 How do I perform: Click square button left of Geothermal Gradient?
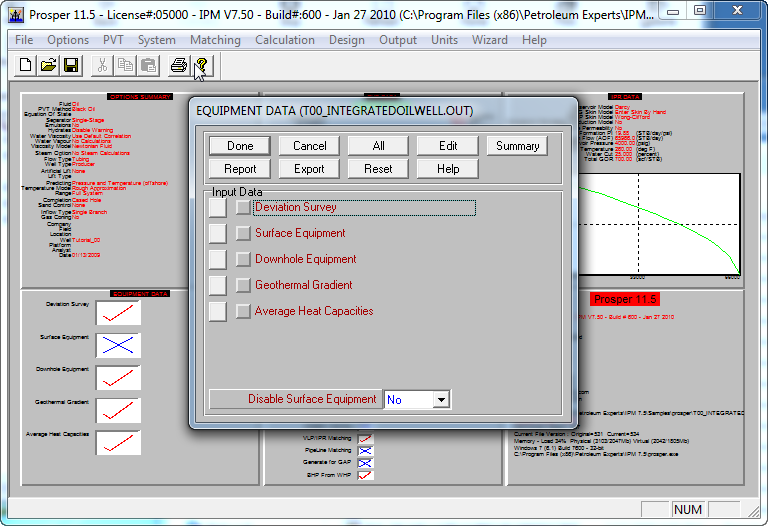coord(217,286)
